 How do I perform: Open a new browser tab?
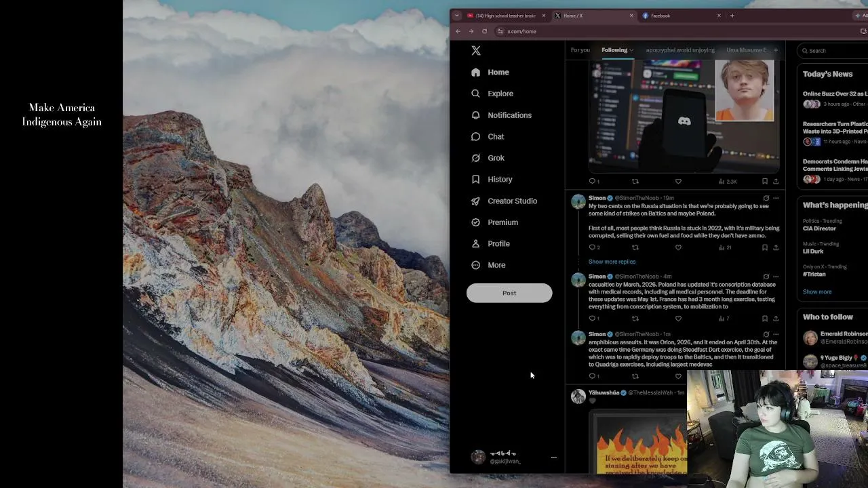click(x=732, y=16)
